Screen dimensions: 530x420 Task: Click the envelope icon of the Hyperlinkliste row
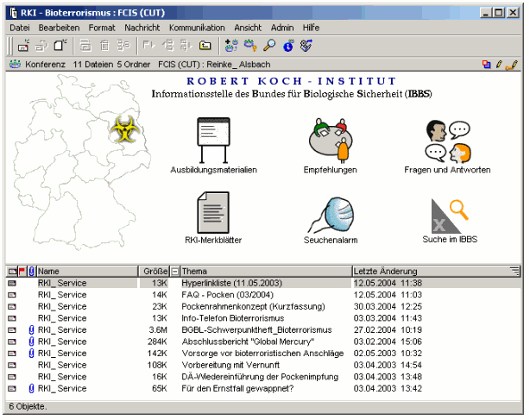(12, 283)
